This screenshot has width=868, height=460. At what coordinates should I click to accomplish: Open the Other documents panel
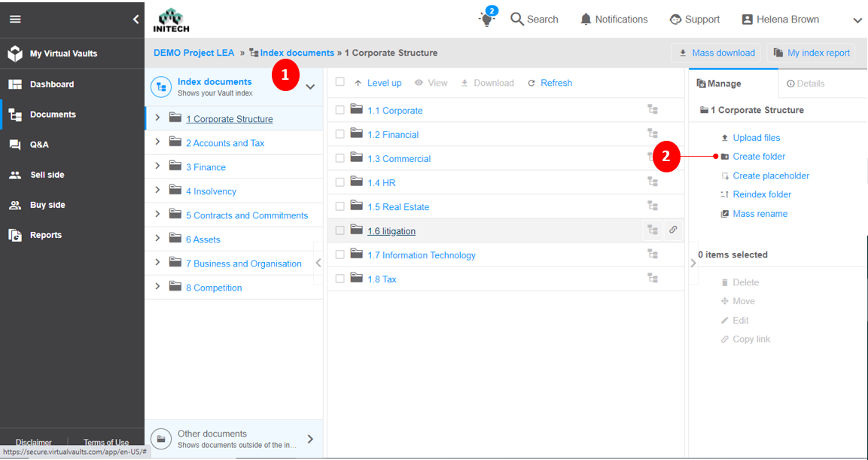click(x=233, y=439)
